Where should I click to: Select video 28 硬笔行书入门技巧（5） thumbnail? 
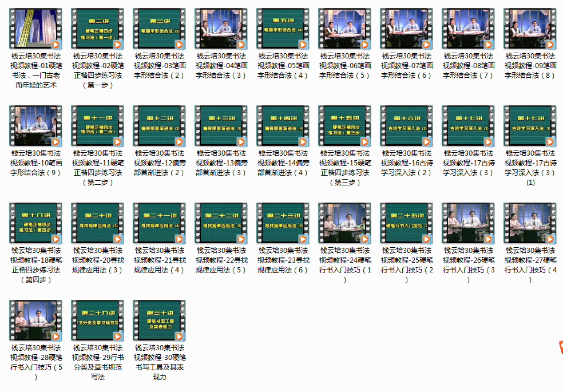pyautogui.click(x=35, y=320)
